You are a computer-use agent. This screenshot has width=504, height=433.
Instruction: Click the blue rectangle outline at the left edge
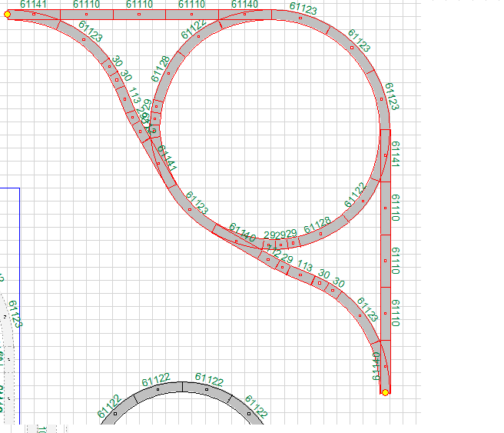pos(19,308)
